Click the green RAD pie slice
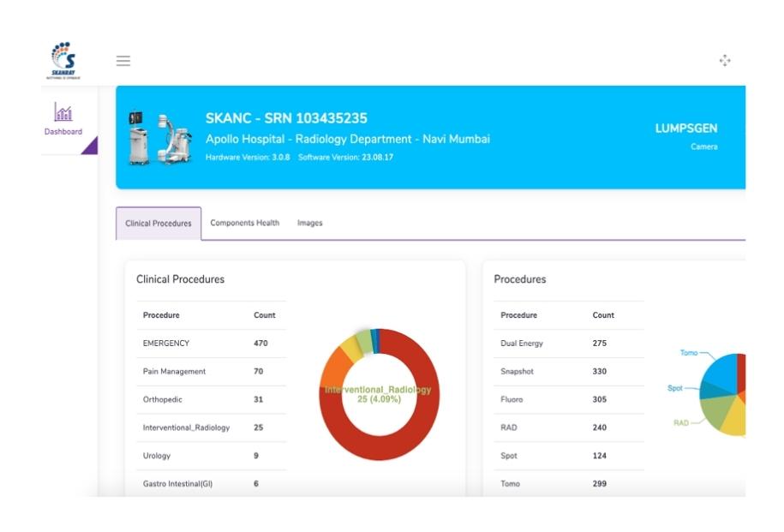This screenshot has width=784, height=532. (x=716, y=411)
